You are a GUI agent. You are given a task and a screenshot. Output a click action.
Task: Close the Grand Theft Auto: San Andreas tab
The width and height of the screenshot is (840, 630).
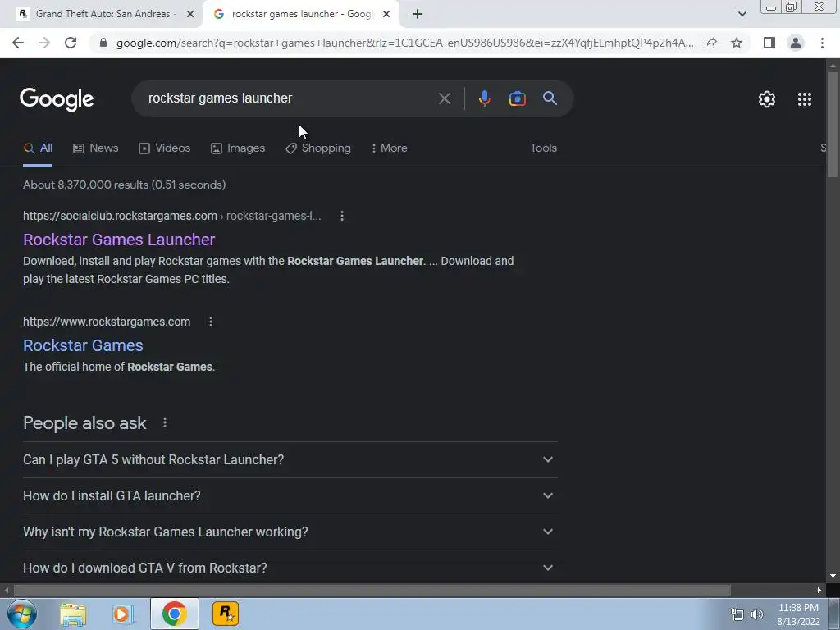click(x=189, y=14)
